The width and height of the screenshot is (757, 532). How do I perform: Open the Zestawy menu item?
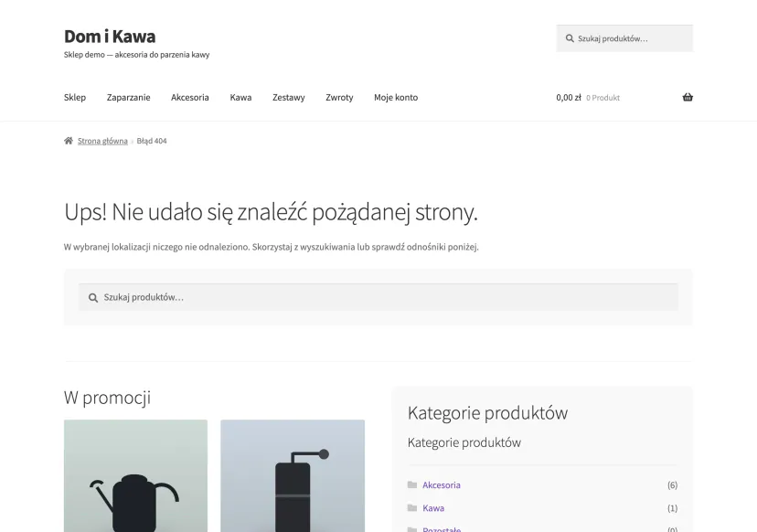tap(289, 97)
